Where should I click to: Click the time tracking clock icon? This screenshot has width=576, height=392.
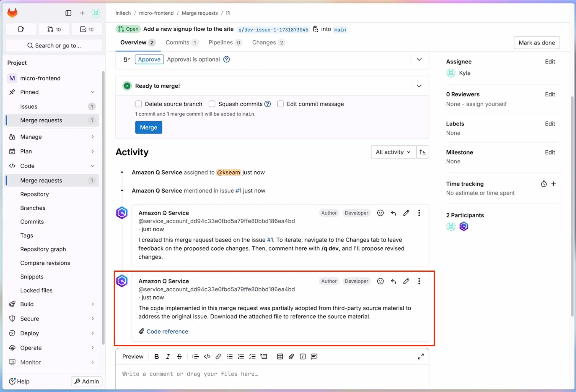tap(544, 184)
